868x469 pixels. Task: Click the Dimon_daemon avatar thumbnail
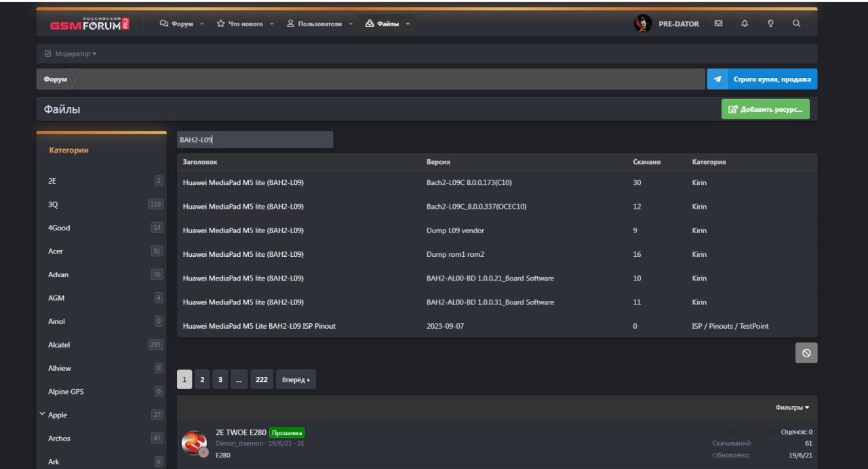coord(194,443)
